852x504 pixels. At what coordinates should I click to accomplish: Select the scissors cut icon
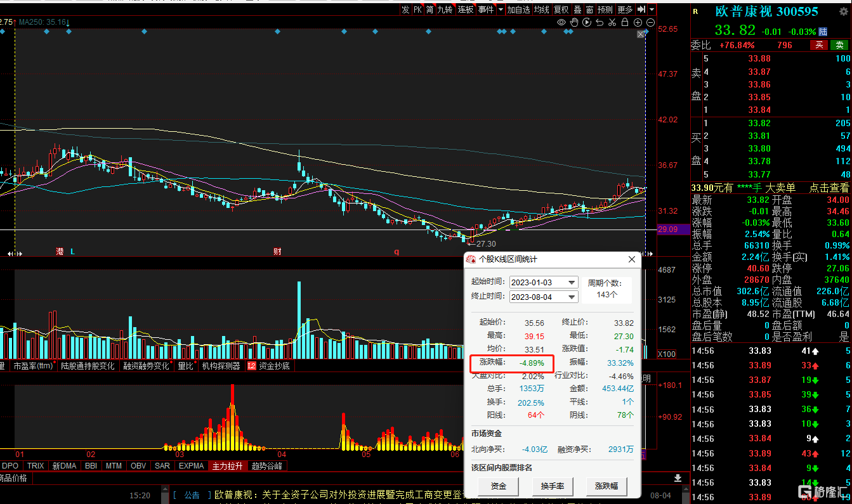(x=612, y=22)
